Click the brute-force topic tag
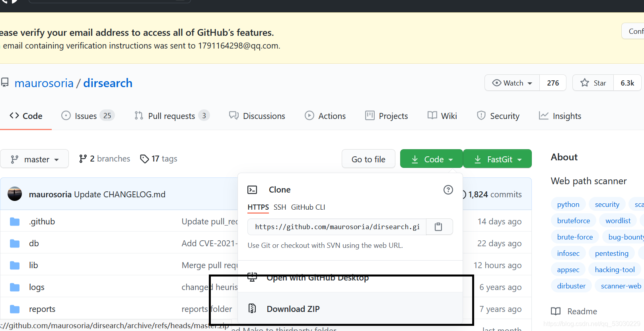The width and height of the screenshot is (644, 331). (575, 237)
